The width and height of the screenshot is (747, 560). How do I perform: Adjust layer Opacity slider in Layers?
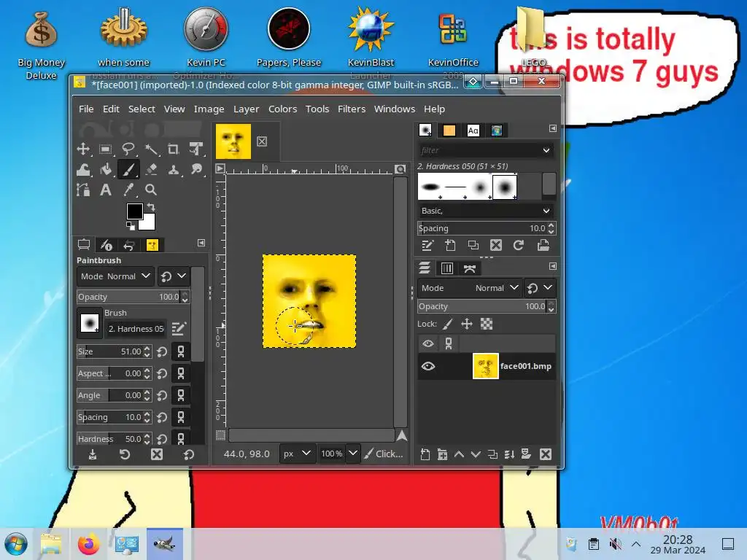(482, 307)
